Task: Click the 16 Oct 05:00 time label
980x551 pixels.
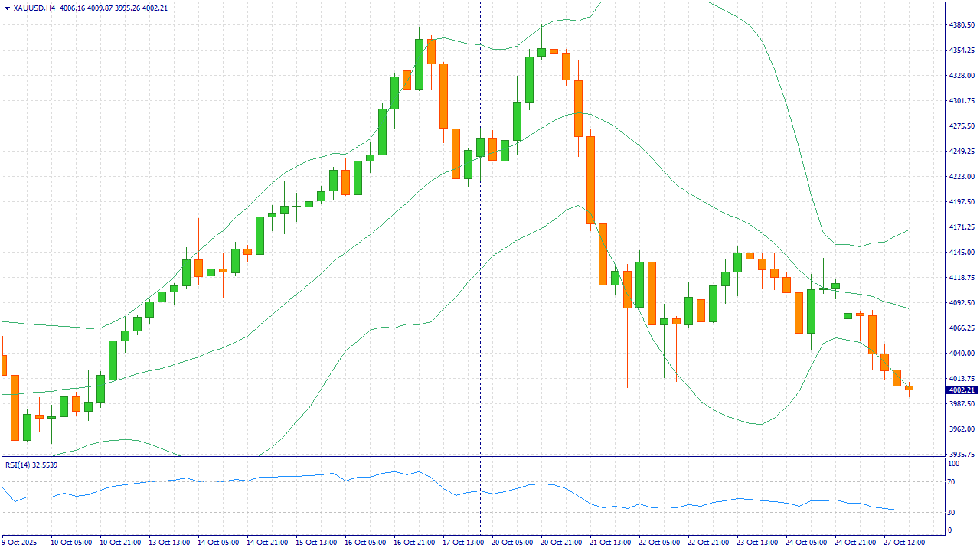Action: click(364, 543)
